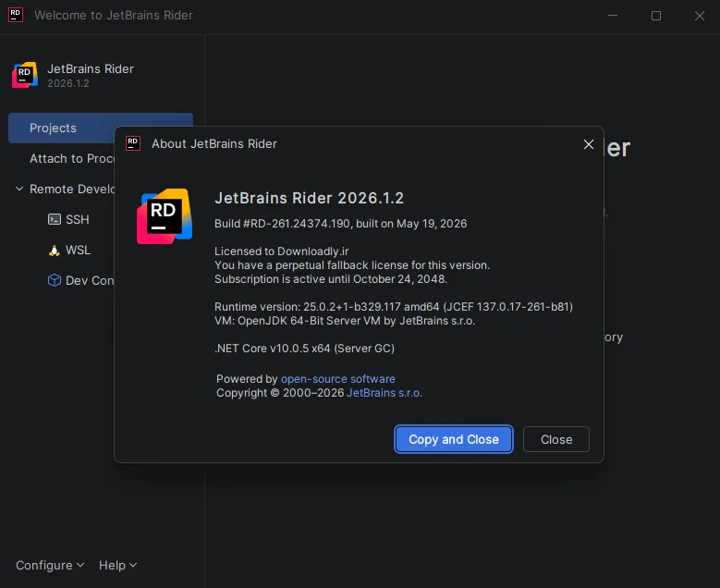Click the Close button in About dialog
Viewport: 720px width, 588px height.
pos(556,439)
